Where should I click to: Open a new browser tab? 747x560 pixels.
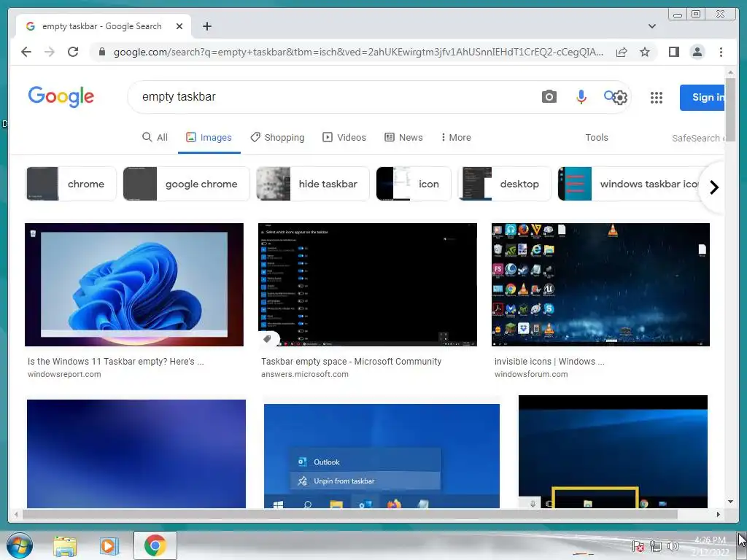(206, 26)
